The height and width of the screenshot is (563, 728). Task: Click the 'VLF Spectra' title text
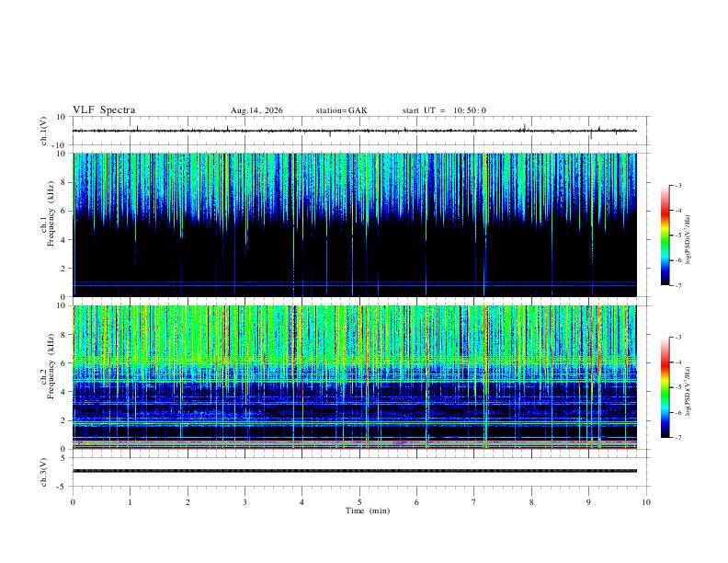tap(104, 110)
